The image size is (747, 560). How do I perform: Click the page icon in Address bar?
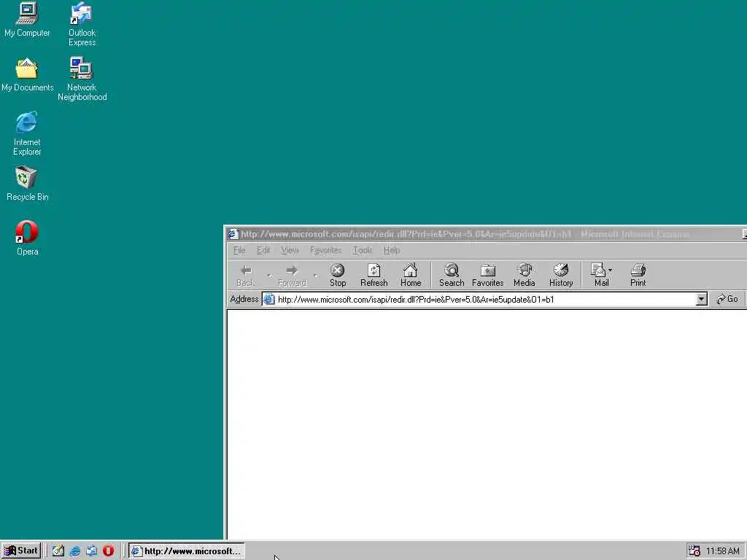(x=269, y=300)
